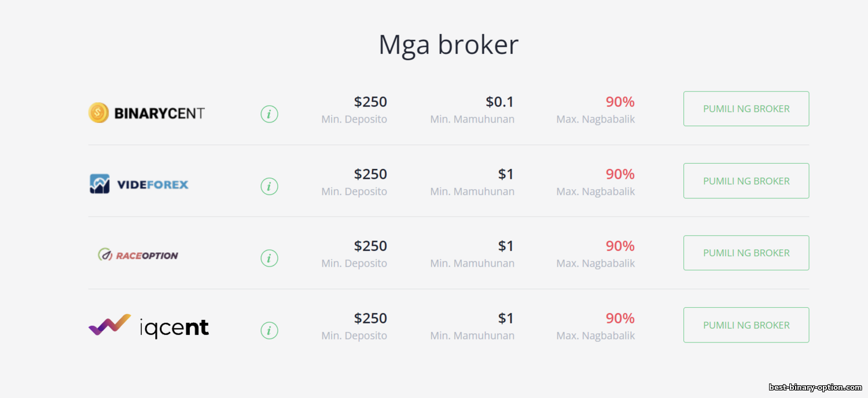The height and width of the screenshot is (398, 868).
Task: Click the best-binary-option.com watermark link
Action: [815, 387]
